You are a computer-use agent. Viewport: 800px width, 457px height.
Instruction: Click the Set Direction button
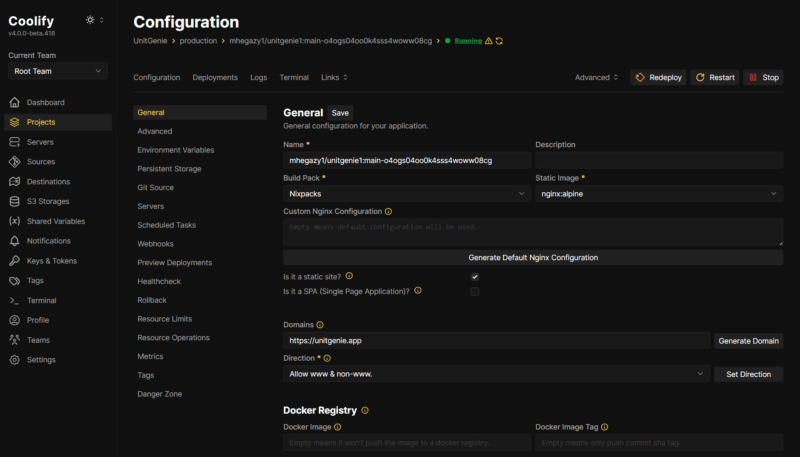click(x=748, y=374)
